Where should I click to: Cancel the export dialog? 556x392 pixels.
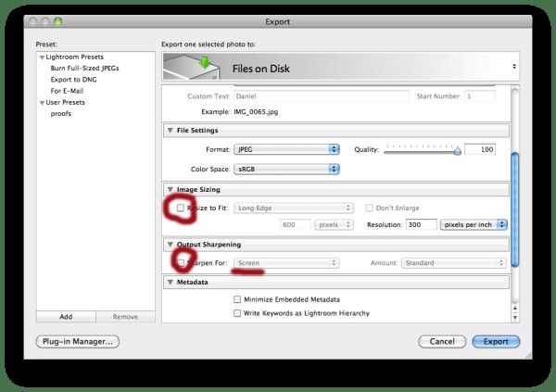point(442,342)
